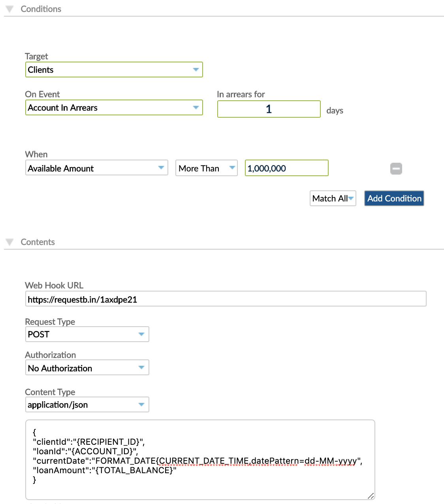The height and width of the screenshot is (504, 444).
Task: Click the textarea resize grip handle
Action: click(371, 495)
